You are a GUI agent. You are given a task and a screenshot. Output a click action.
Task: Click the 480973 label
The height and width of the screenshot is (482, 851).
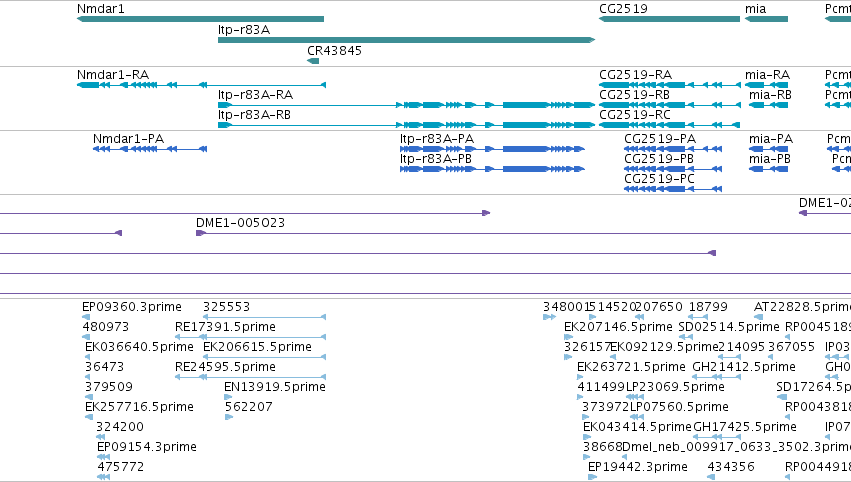106,327
